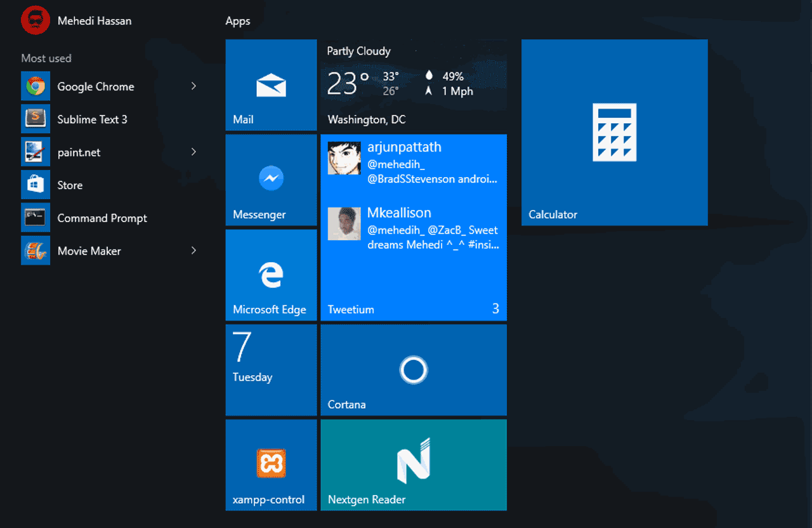This screenshot has width=812, height=528.
Task: Open the Mail tile
Action: [x=271, y=85]
